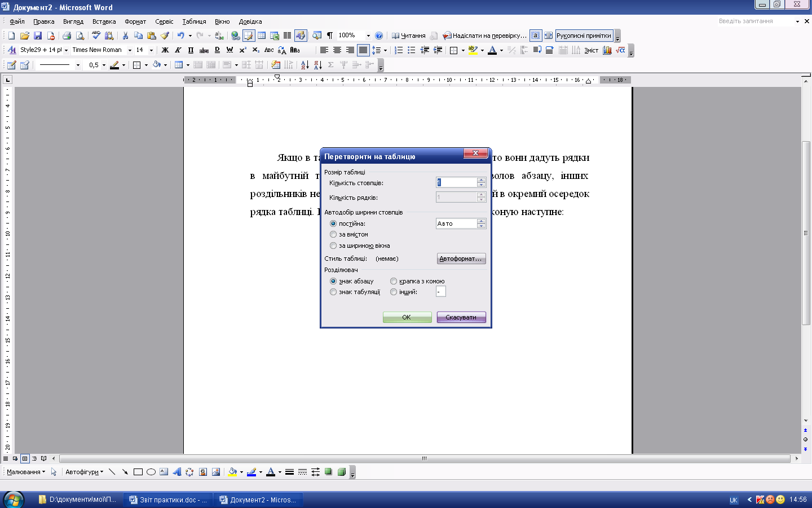
Task: Align text to the left
Action: pos(324,50)
